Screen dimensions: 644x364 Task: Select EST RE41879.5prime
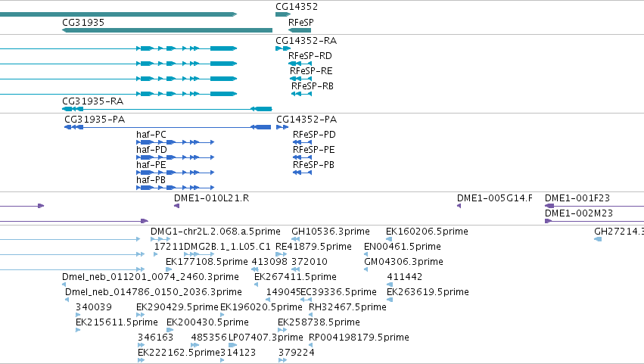point(281,254)
